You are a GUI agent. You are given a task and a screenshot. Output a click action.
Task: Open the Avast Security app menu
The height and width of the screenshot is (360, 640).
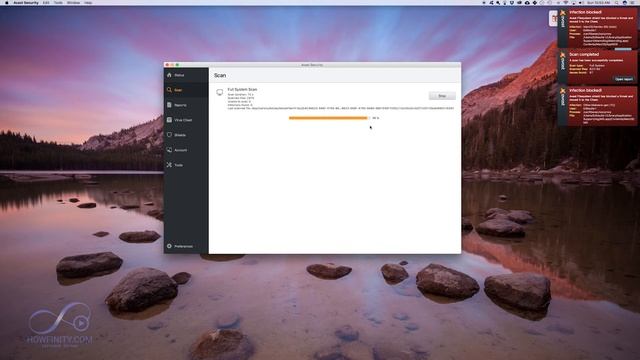coord(26,2)
